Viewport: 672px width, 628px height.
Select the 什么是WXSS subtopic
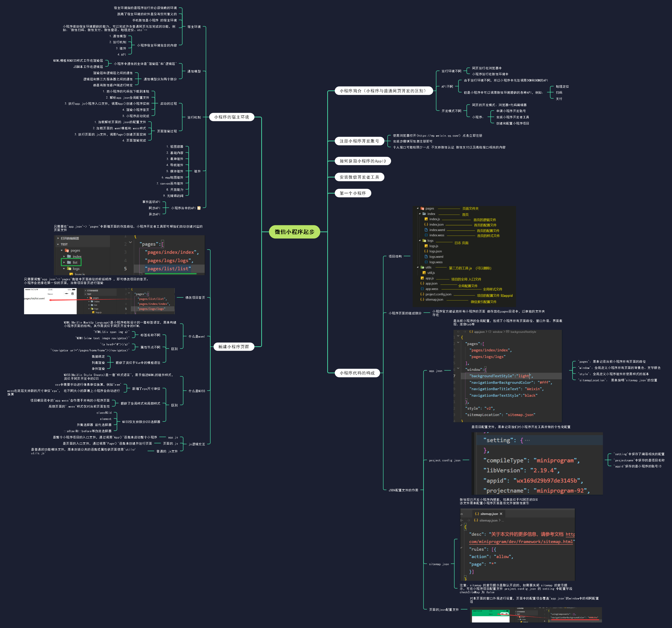coord(197,391)
